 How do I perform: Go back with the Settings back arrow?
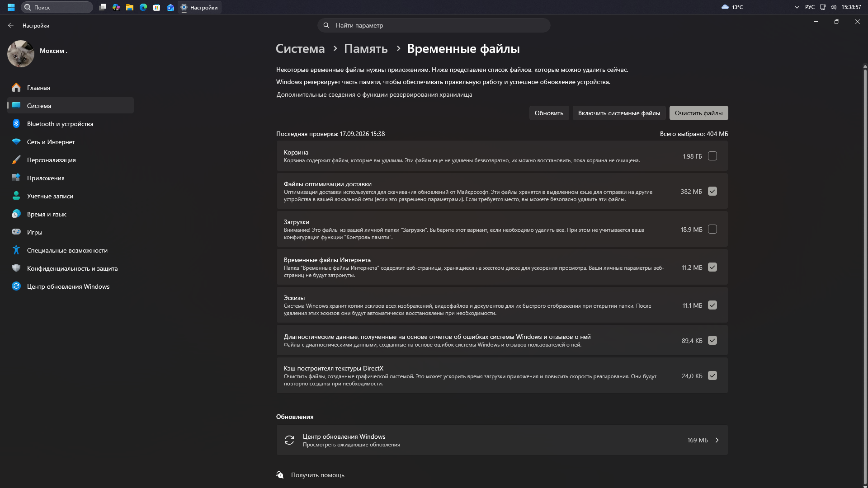pyautogui.click(x=11, y=26)
